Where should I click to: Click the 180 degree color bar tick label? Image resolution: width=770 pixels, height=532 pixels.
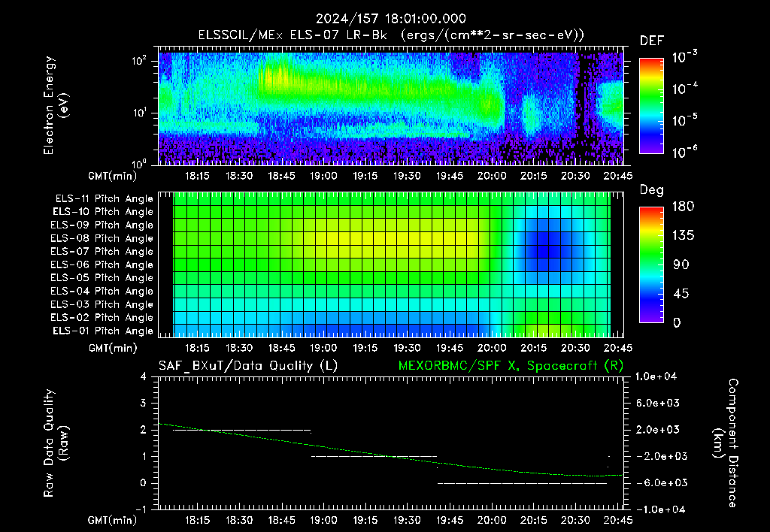click(x=683, y=206)
